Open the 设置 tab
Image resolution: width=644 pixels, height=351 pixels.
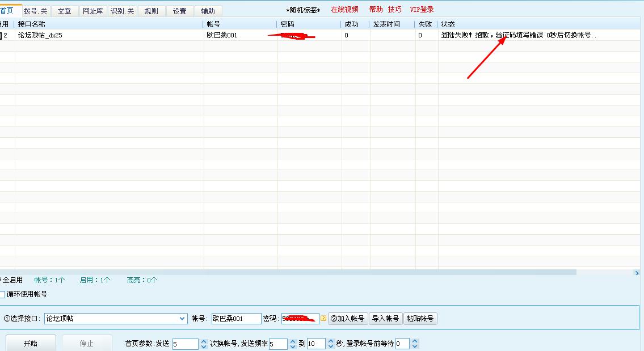tap(179, 11)
